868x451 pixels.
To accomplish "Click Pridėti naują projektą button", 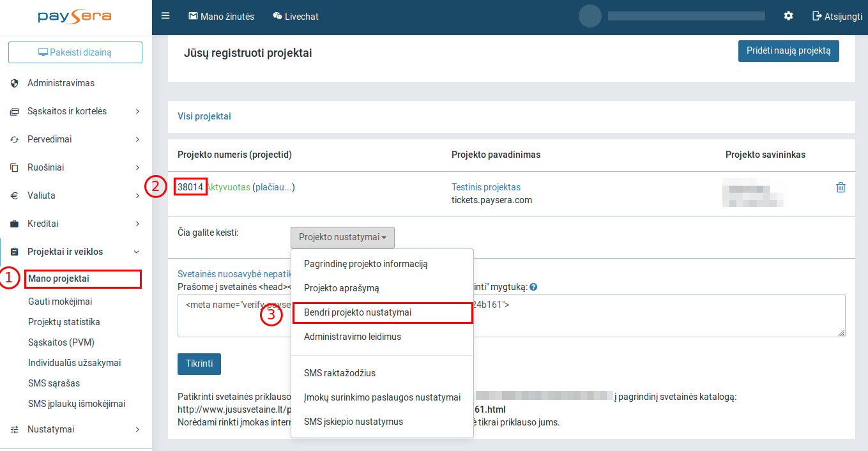I will [788, 51].
